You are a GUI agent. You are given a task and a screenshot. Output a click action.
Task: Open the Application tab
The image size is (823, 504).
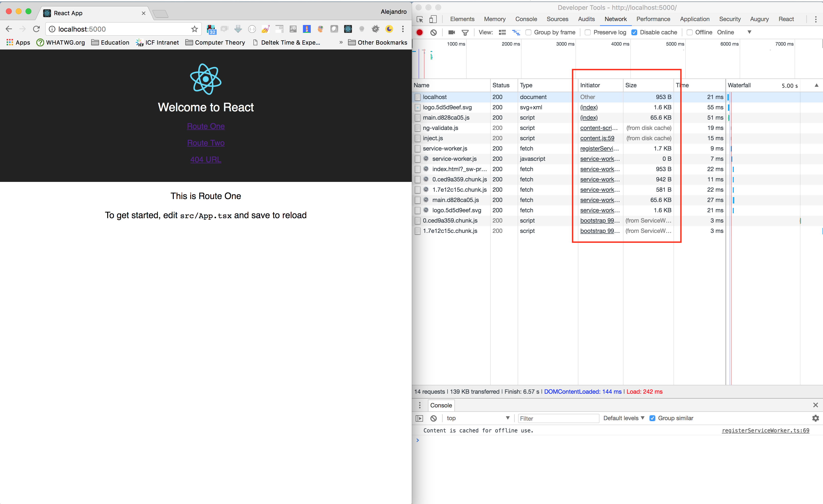pyautogui.click(x=694, y=19)
